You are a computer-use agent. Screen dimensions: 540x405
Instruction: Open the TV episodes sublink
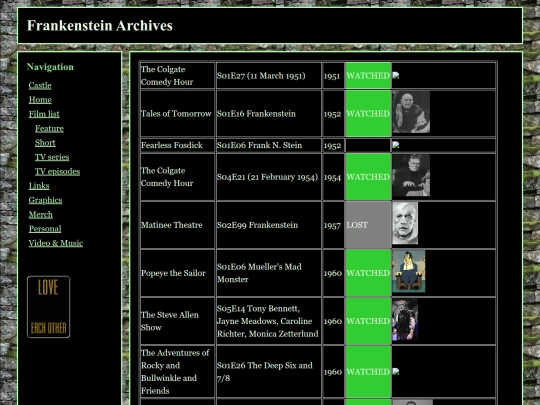coord(58,172)
